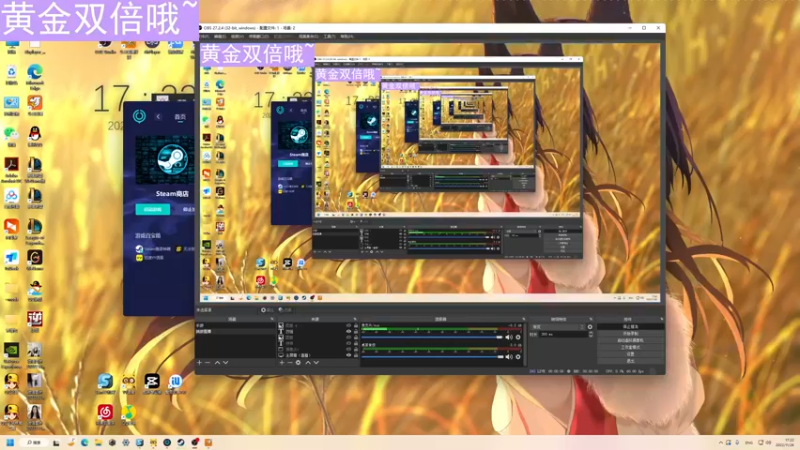Add a new source with the Sources plus button
Viewport: 800px width, 450px height.
coord(282,362)
